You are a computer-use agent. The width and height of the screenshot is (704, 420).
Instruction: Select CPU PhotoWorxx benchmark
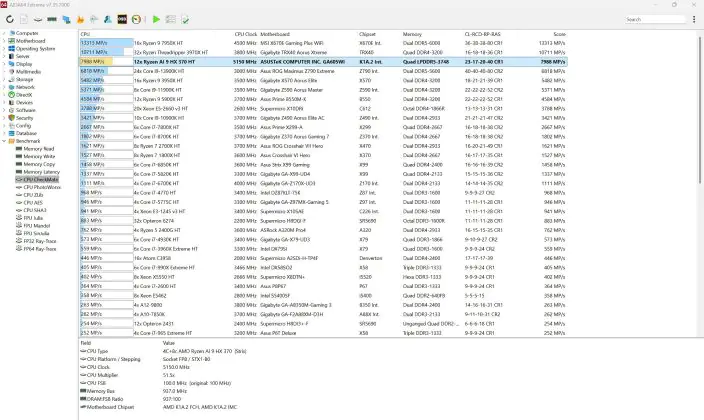coord(42,187)
